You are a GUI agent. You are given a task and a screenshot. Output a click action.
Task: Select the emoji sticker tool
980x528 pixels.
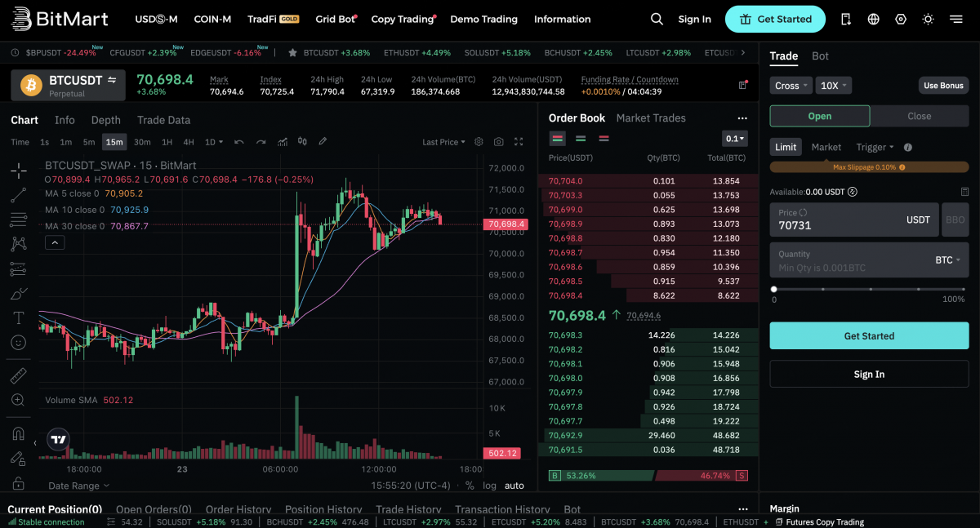18,342
